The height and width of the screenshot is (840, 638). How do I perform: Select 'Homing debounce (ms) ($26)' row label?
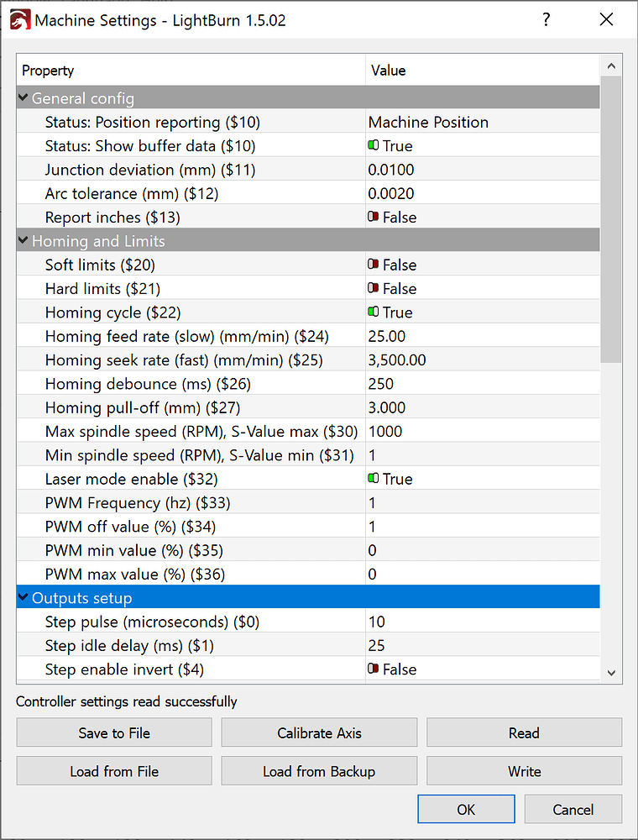pos(148,384)
